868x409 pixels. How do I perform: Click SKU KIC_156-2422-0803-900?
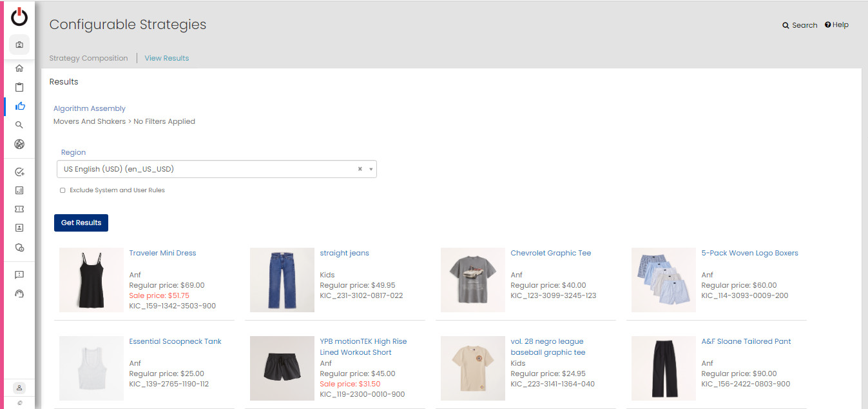pyautogui.click(x=746, y=384)
